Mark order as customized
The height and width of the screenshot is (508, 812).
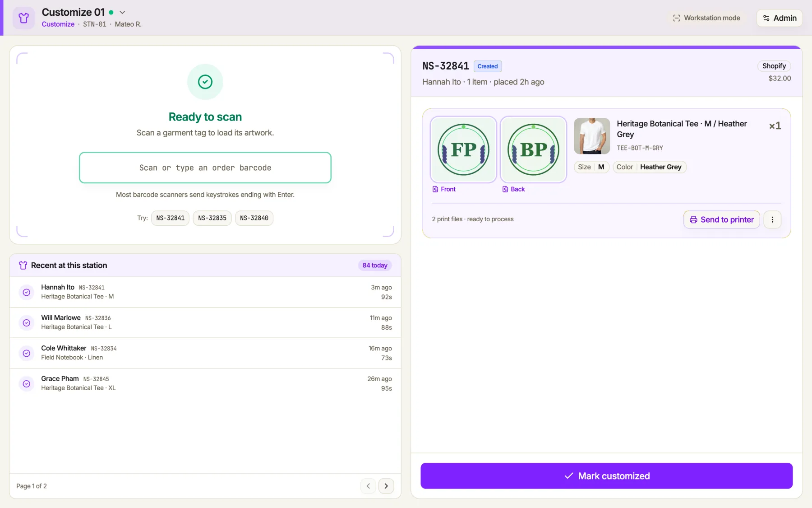click(x=606, y=476)
